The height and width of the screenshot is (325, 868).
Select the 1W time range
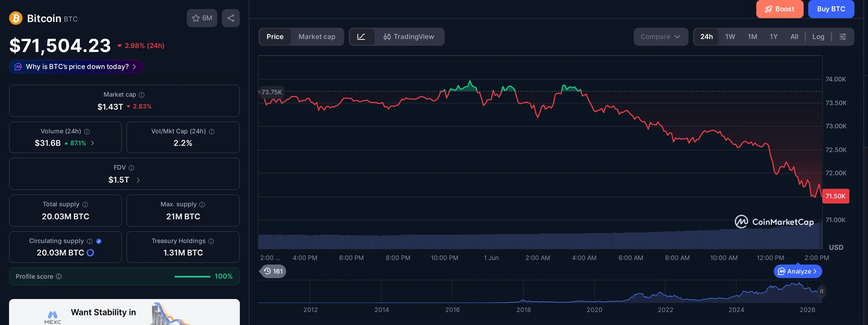click(x=730, y=37)
